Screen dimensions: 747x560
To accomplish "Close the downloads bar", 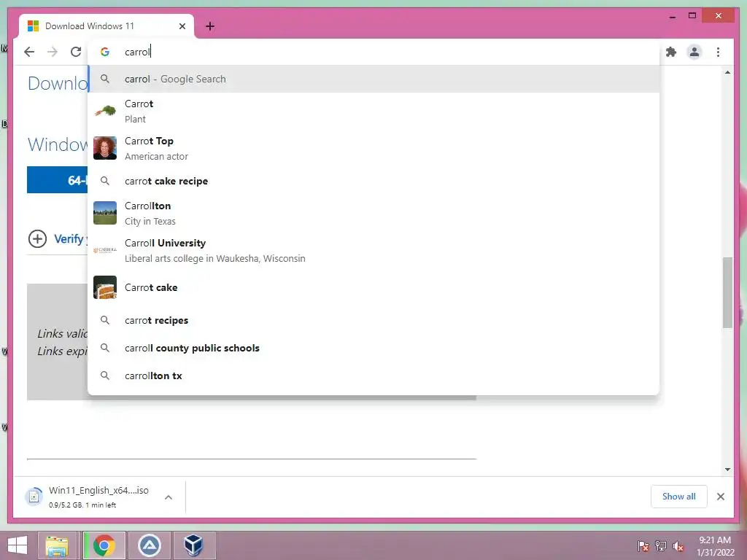I will pos(720,497).
